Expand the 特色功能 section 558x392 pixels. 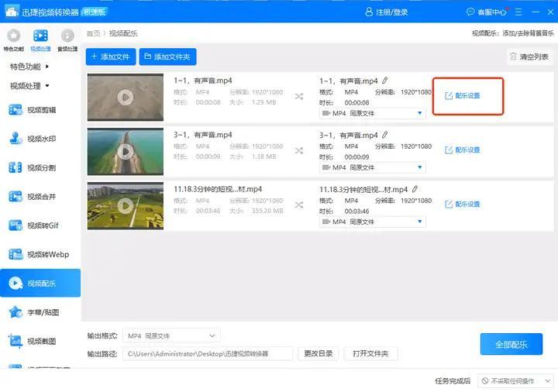[x=29, y=67]
